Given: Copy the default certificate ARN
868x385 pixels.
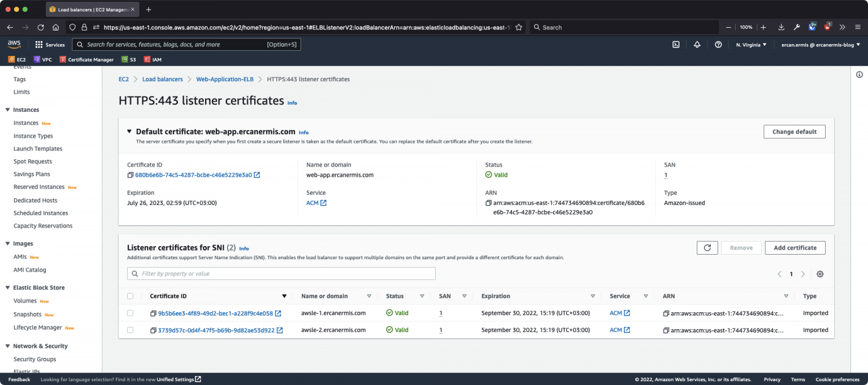Looking at the screenshot, I should [488, 203].
